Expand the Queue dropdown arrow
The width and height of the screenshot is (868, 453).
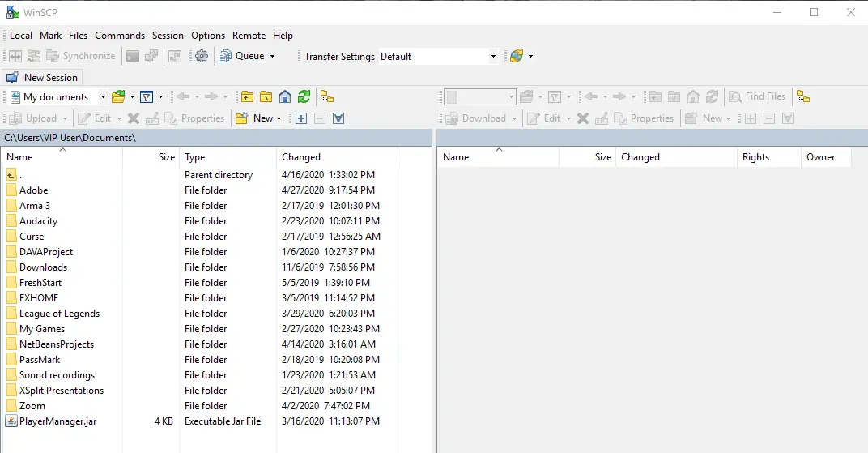coord(272,57)
